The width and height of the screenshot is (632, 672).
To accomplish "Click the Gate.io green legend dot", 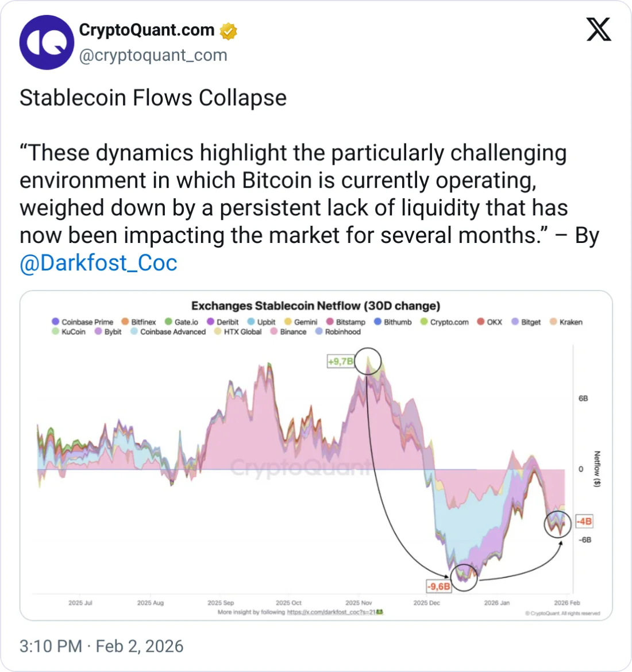I will 168,322.
